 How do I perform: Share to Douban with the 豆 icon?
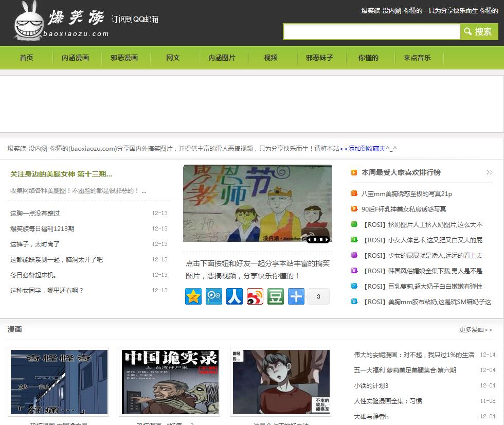pyautogui.click(x=276, y=296)
